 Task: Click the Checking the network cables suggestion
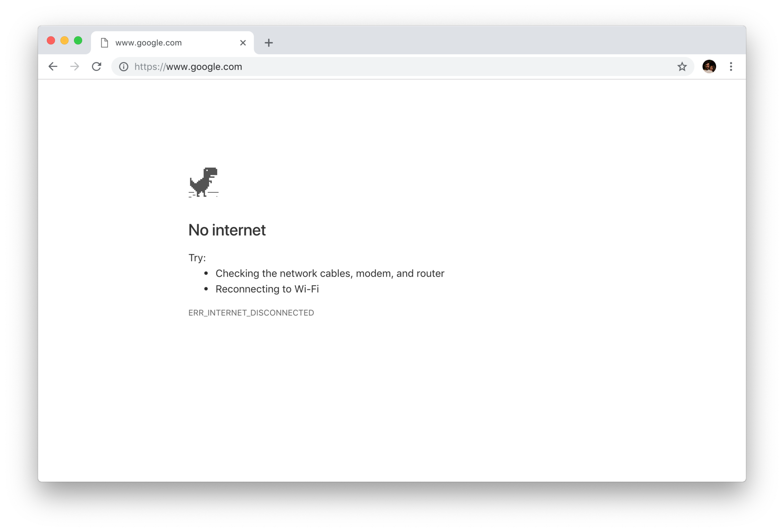[330, 273]
